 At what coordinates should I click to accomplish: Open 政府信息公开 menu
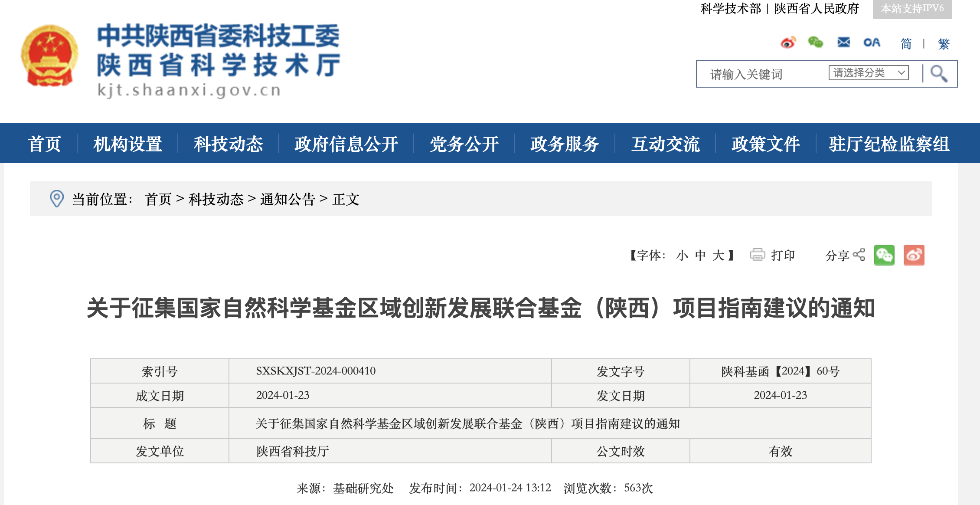pyautogui.click(x=346, y=144)
